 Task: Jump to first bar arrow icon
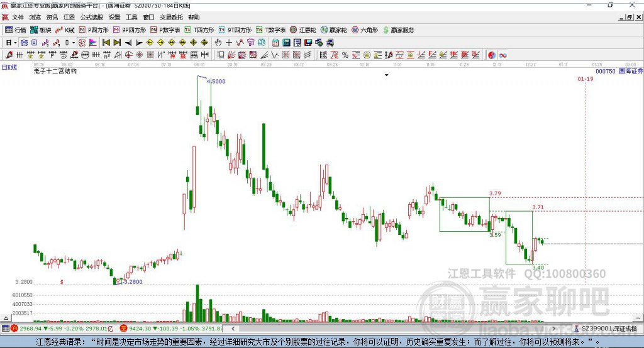click(x=106, y=43)
